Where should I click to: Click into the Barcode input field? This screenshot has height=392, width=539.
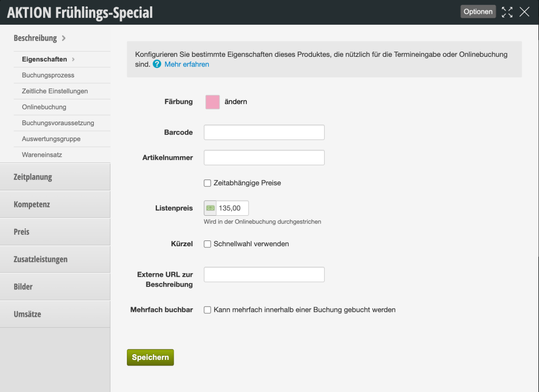(x=264, y=132)
